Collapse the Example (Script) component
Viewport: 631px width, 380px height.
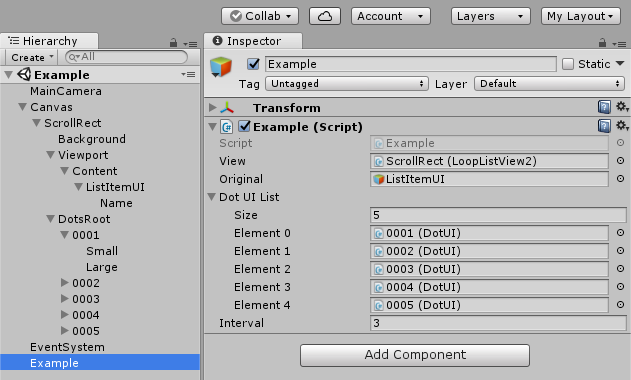click(x=212, y=127)
